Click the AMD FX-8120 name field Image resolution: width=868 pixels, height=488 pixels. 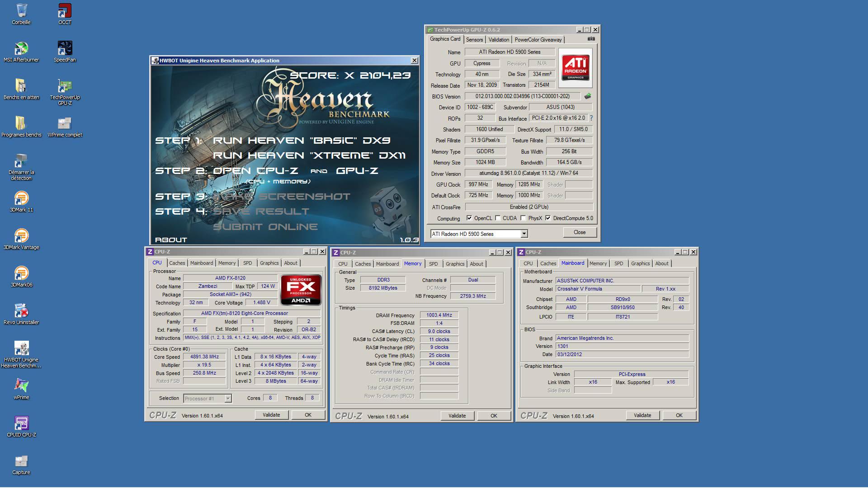pyautogui.click(x=230, y=278)
